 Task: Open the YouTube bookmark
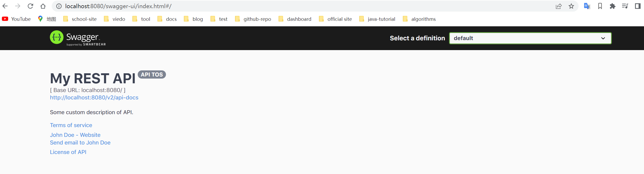click(16, 19)
